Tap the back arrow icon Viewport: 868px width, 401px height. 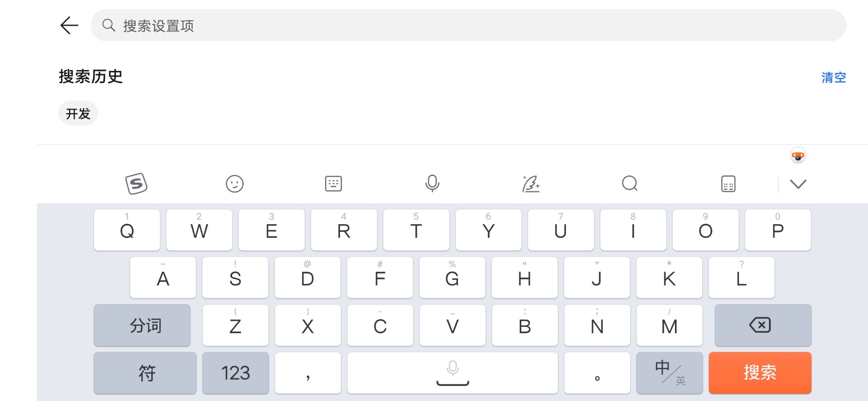pos(69,25)
